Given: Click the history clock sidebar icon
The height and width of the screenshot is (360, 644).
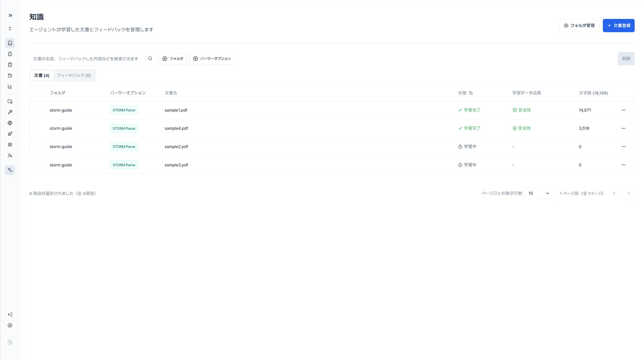Looking at the screenshot, I should point(10,76).
